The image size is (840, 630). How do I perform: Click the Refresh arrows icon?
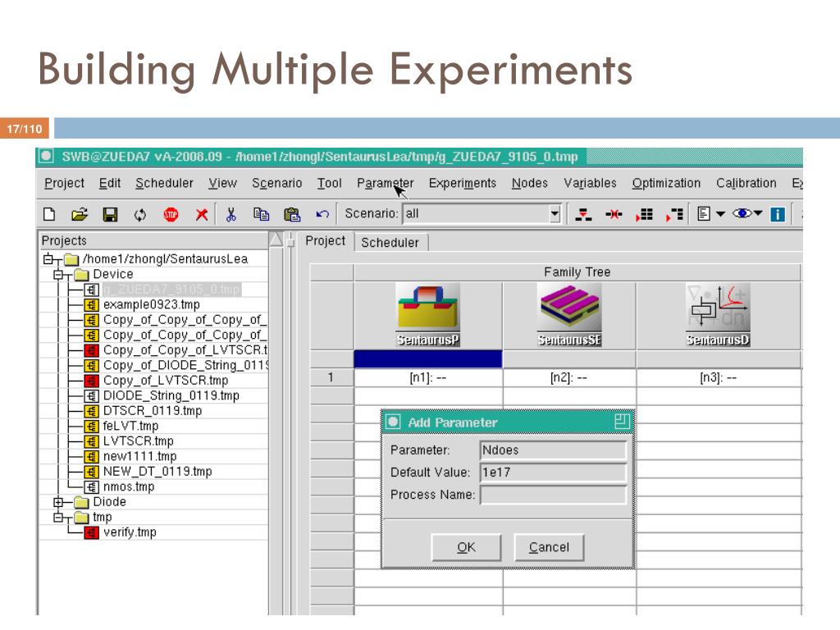click(139, 215)
